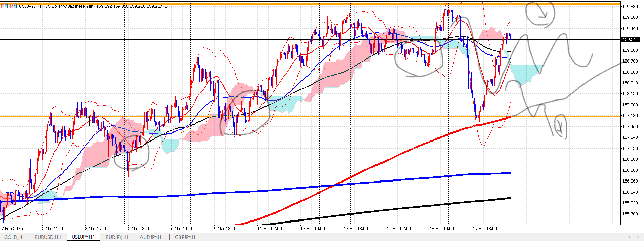Go to the GBPJPY,H1 chart tab
Viewport: 644px width, 241px height.
(x=186, y=237)
